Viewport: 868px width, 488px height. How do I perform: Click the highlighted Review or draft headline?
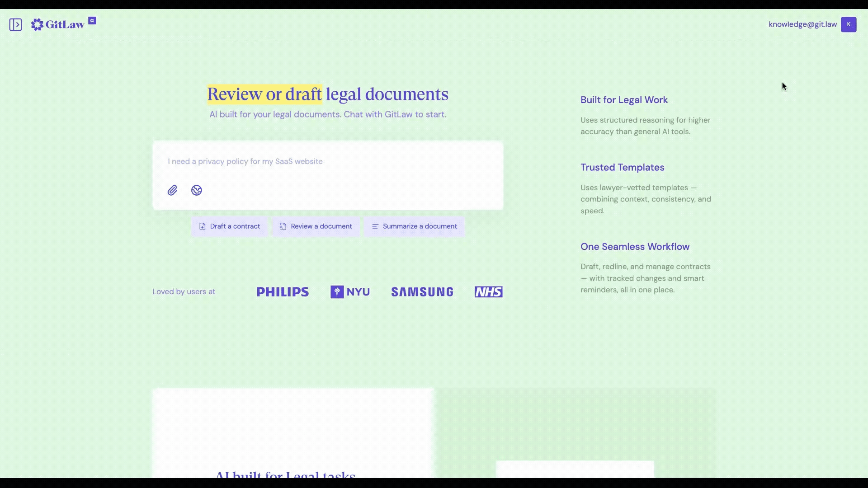(264, 94)
